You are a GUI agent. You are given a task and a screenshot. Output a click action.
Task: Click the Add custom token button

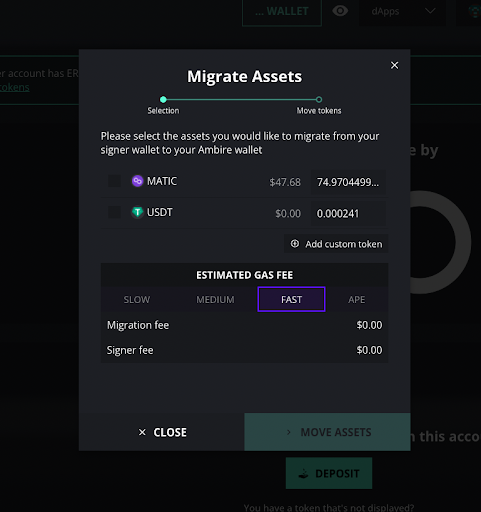coord(336,244)
